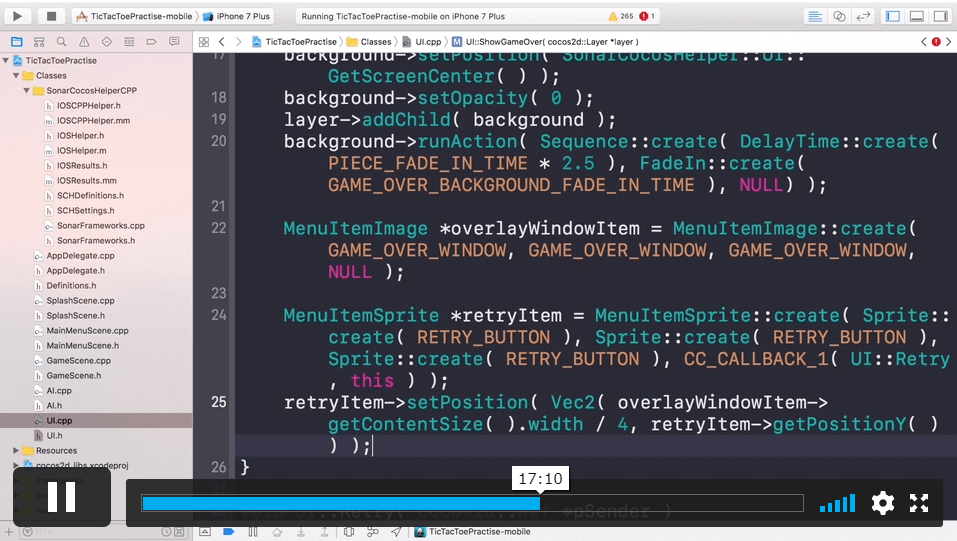Viewport: 957px width, 541px height.
Task: Open the Project navigator folder icon
Action: [16, 42]
